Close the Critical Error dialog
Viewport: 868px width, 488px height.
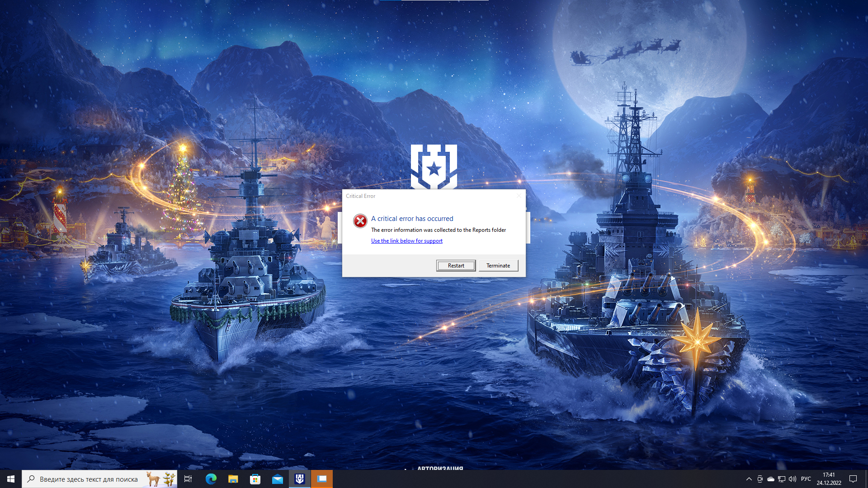tap(519, 196)
